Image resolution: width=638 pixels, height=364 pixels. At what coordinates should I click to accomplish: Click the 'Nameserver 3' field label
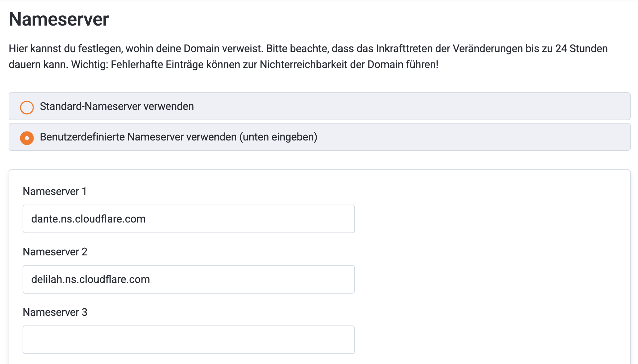point(55,312)
